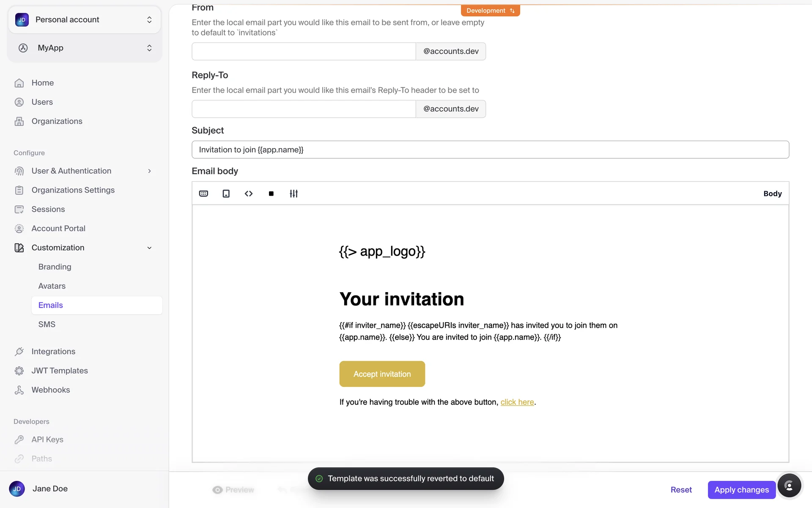812x508 pixels.
Task: Toggle the Development environment switcher badge
Action: click(490, 11)
